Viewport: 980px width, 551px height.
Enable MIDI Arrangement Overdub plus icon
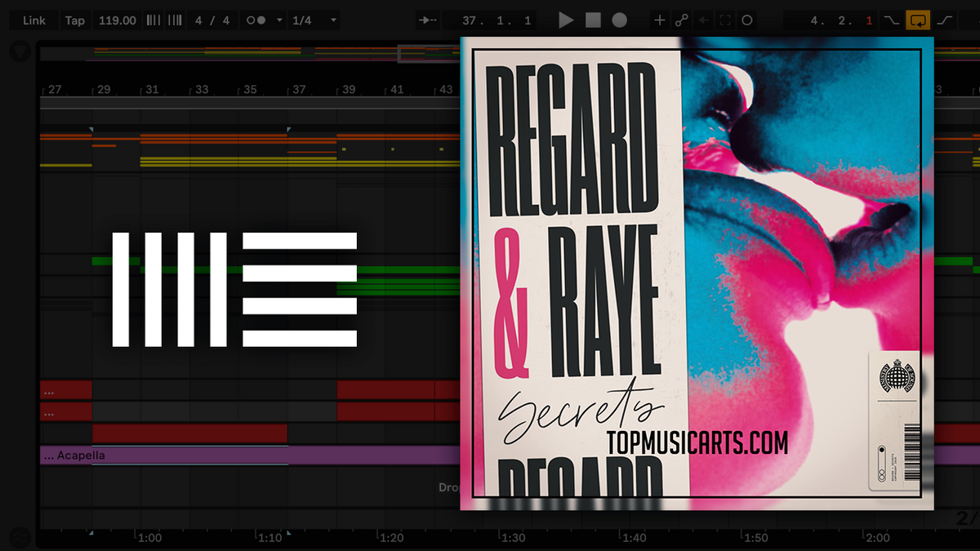pyautogui.click(x=659, y=20)
